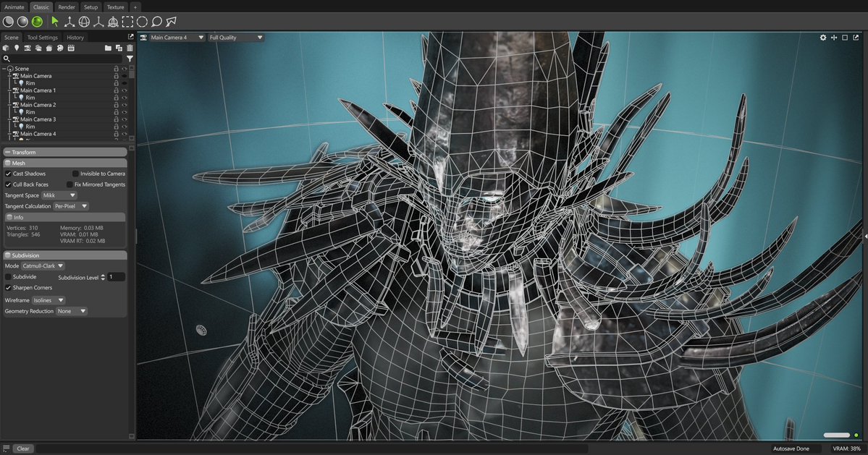Create a new folder in scene
The height and width of the screenshot is (455, 868).
(108, 48)
